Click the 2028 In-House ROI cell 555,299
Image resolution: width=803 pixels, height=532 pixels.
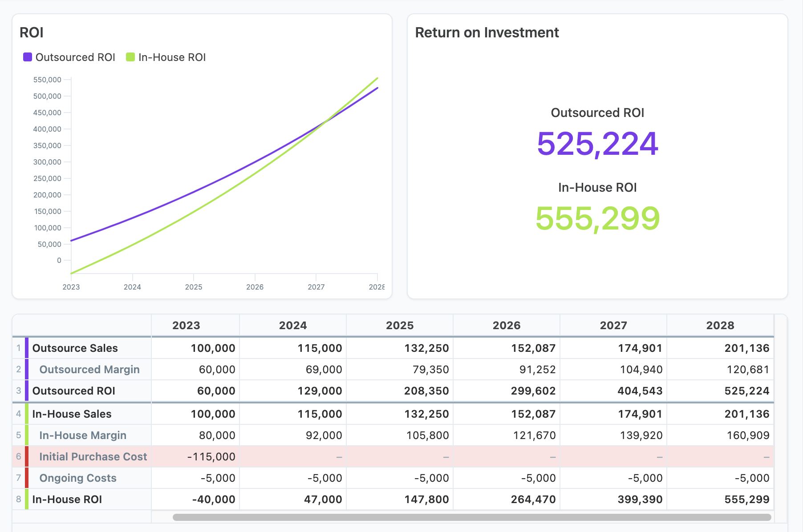746,500
